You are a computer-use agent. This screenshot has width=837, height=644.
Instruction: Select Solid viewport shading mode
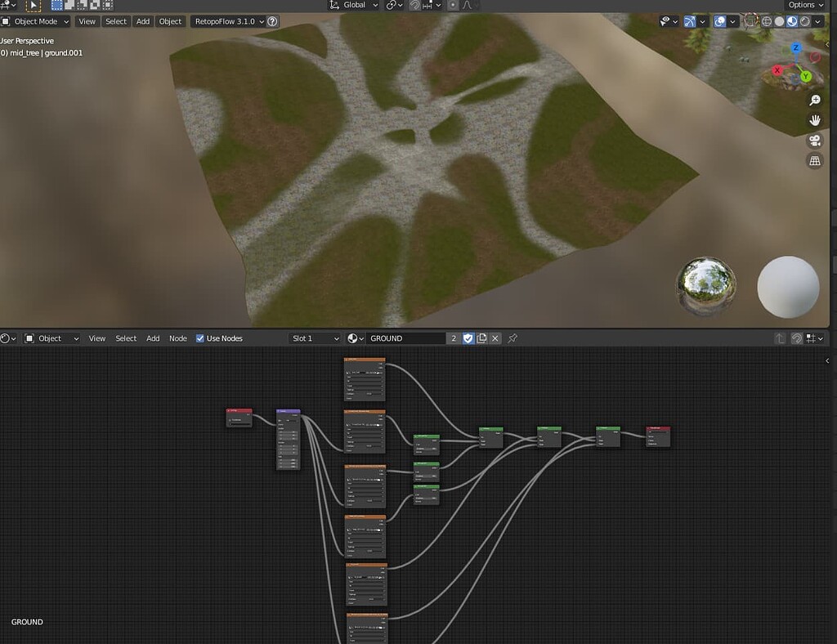coord(781,21)
